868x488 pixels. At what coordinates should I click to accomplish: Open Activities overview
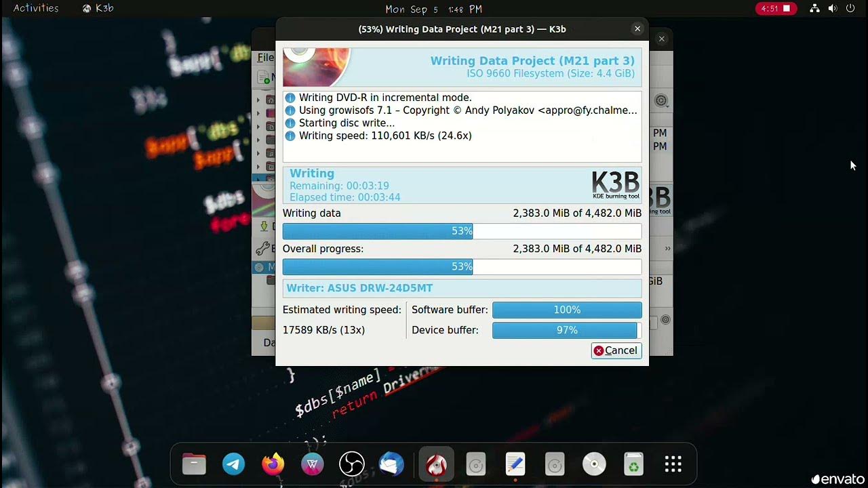click(x=36, y=9)
